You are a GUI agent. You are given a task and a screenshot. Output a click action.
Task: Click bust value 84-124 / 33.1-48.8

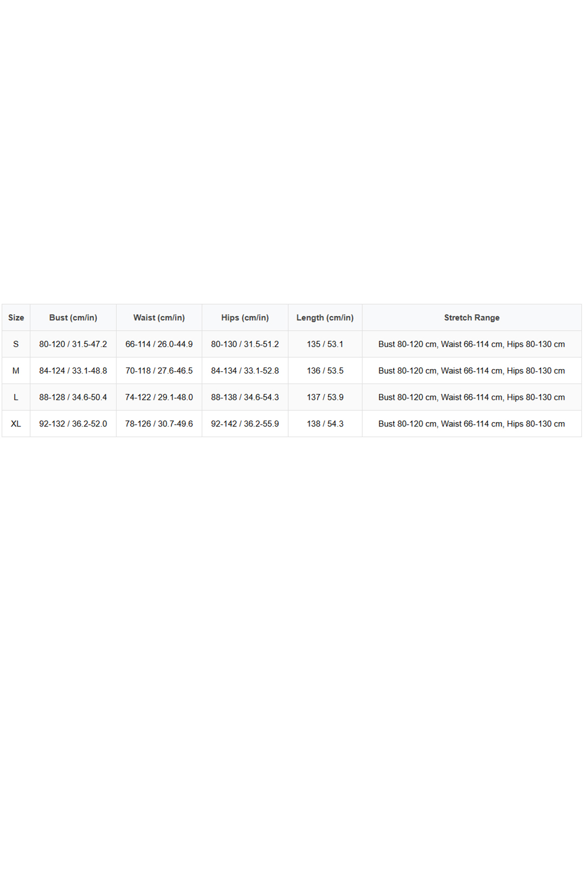(73, 371)
